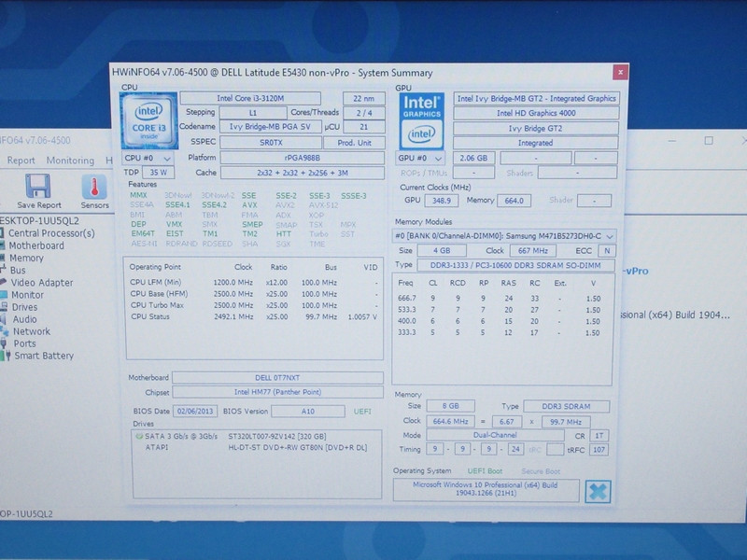This screenshot has width=747, height=560.
Task: Select Smart Battery in the tree
Action: (44, 356)
